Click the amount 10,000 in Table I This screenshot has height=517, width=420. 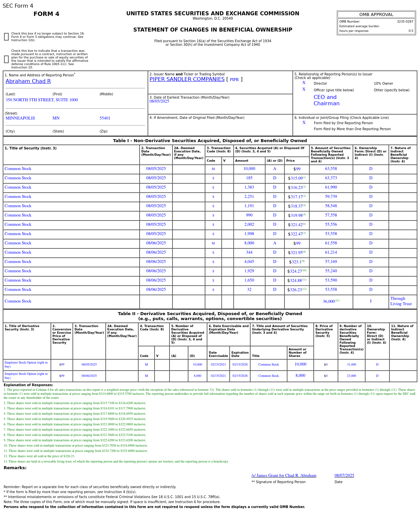click(249, 169)
